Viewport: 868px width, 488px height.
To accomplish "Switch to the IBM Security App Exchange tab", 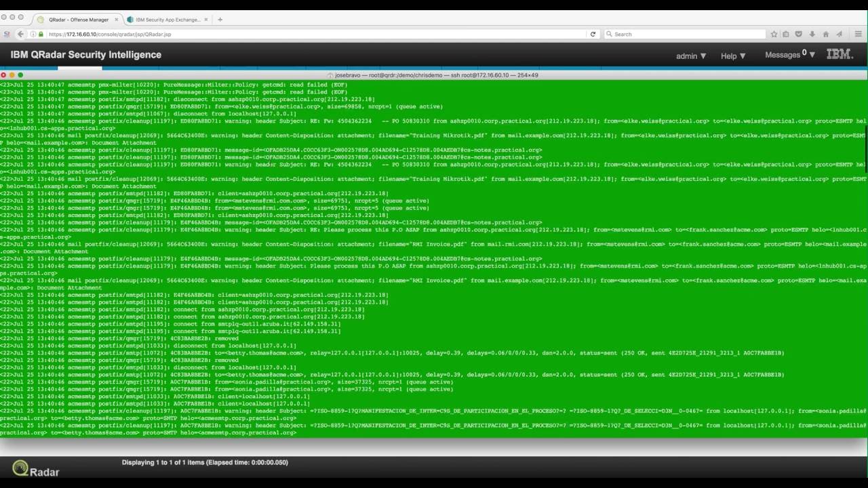I will (x=167, y=20).
